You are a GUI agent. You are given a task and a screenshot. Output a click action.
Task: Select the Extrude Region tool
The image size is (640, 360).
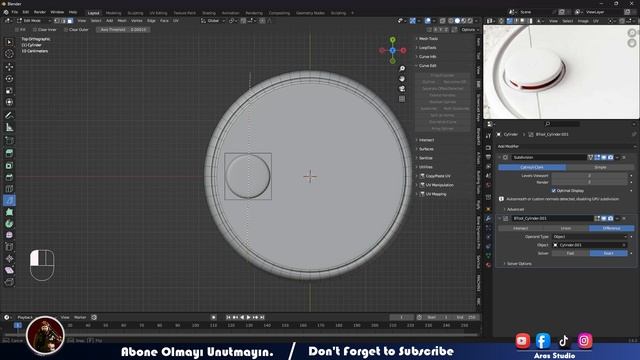pos(9,153)
